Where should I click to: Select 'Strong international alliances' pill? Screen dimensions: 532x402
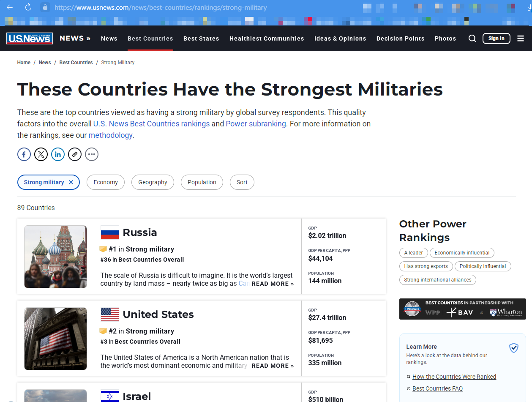[x=438, y=280]
